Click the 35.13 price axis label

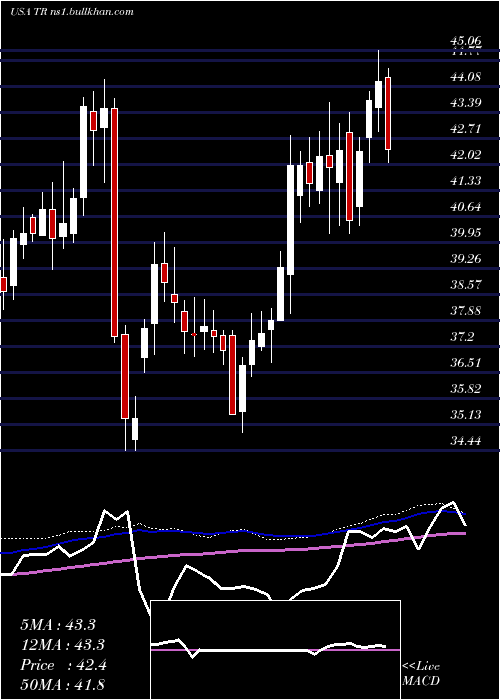[465, 414]
